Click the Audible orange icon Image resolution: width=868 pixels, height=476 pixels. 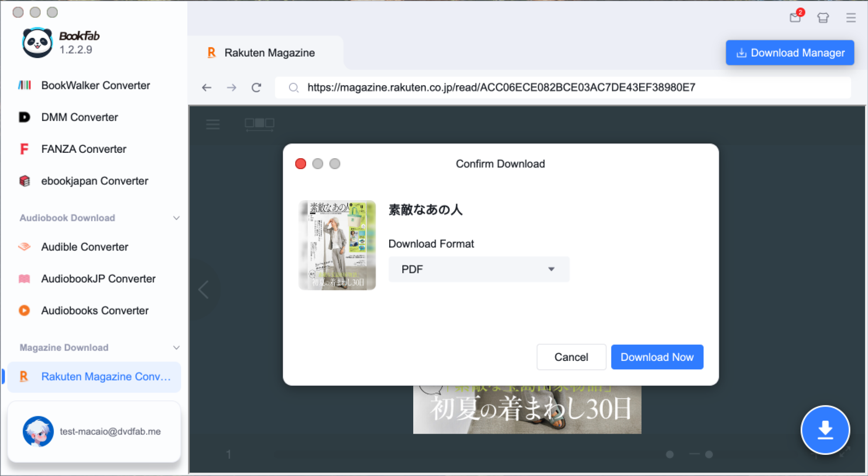25,247
